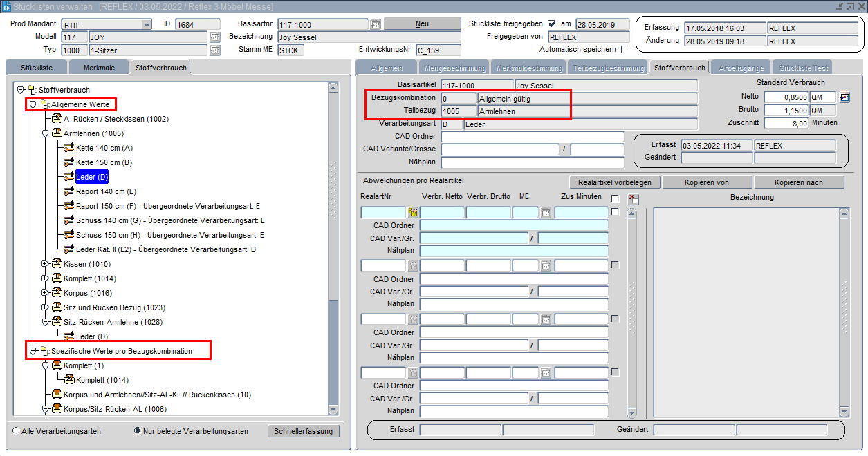Viewport: 868px width, 456px height.
Task: Click the Realartikel search icon in first row
Action: point(414,213)
